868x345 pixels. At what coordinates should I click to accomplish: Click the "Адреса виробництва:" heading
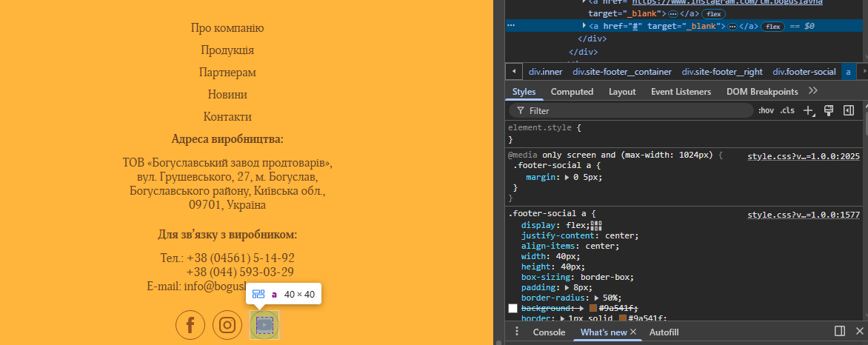point(227,138)
